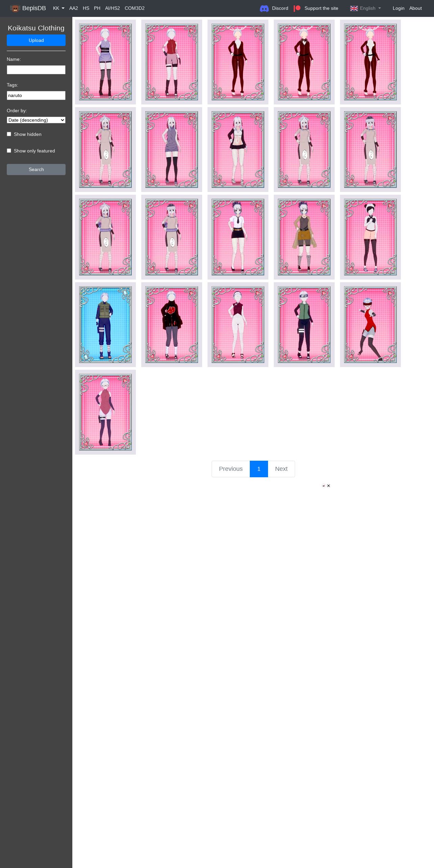The height and width of the screenshot is (868, 434).
Task: Click the Patreon support icon
Action: (297, 8)
